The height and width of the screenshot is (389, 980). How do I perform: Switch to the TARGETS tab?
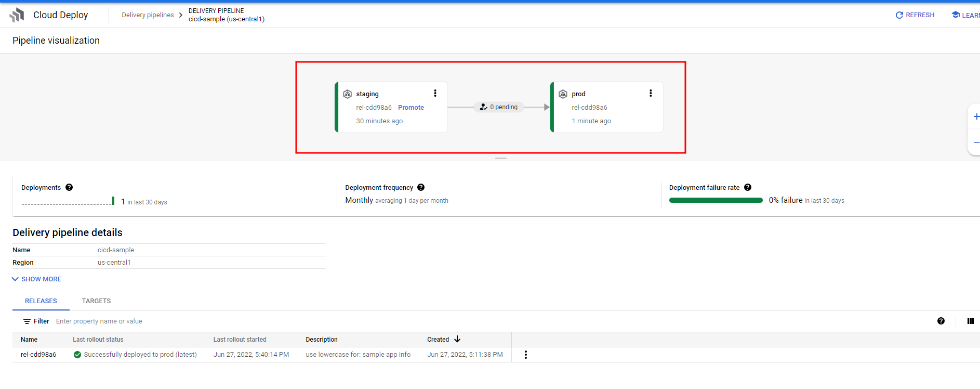(96, 301)
